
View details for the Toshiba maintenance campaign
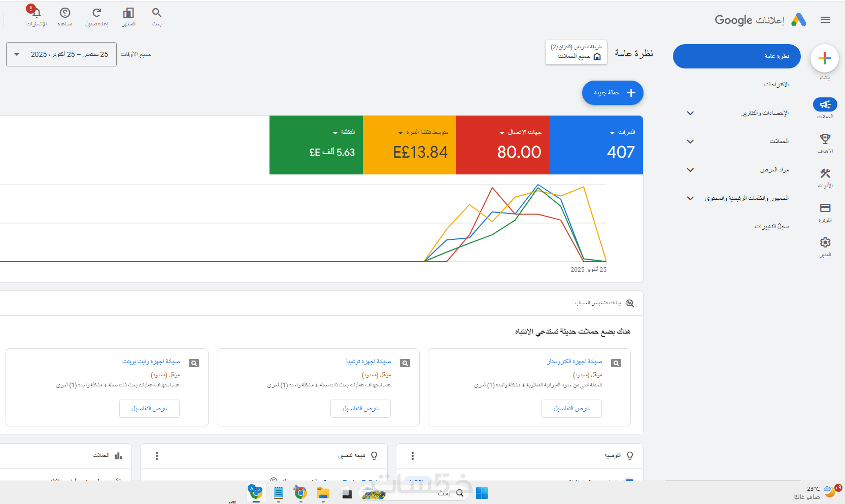pos(360,409)
